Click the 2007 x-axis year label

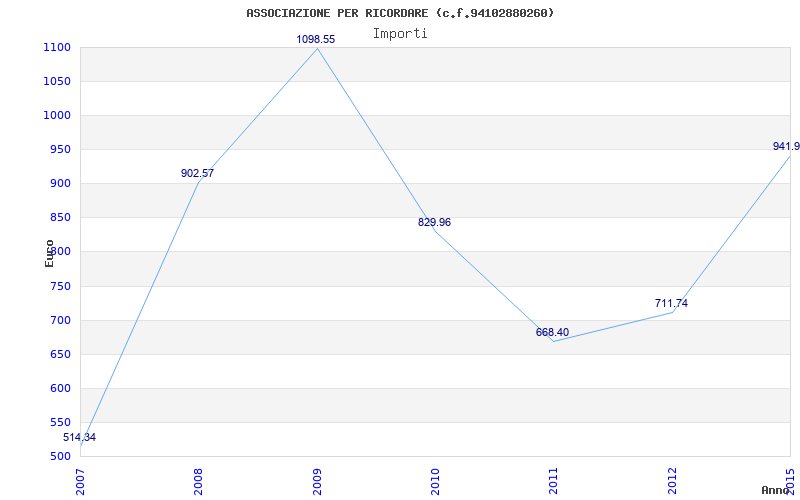tap(80, 481)
